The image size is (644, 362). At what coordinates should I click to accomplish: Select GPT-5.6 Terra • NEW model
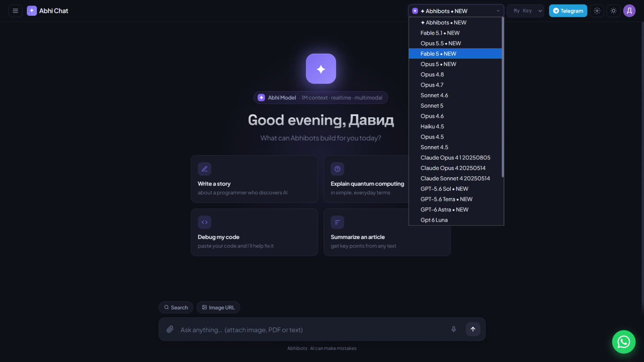(x=455, y=199)
